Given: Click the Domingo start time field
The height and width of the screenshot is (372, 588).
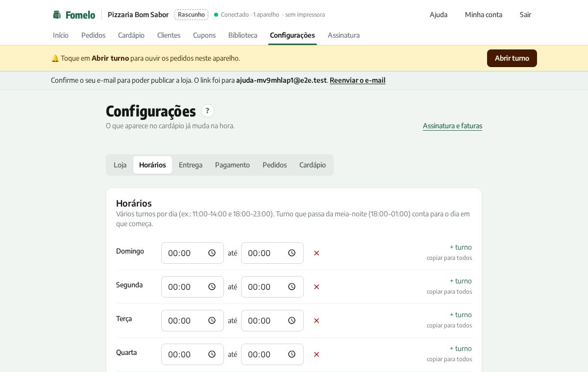Looking at the screenshot, I should tap(193, 253).
